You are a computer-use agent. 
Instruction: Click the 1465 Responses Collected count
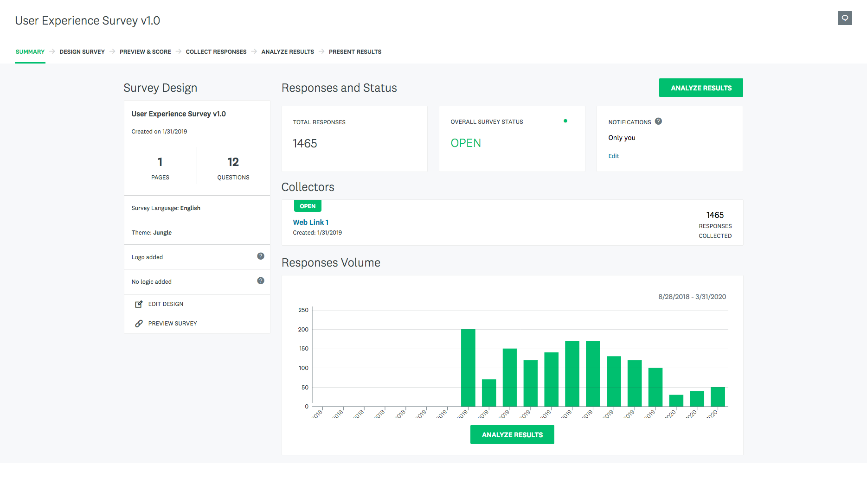(x=715, y=215)
